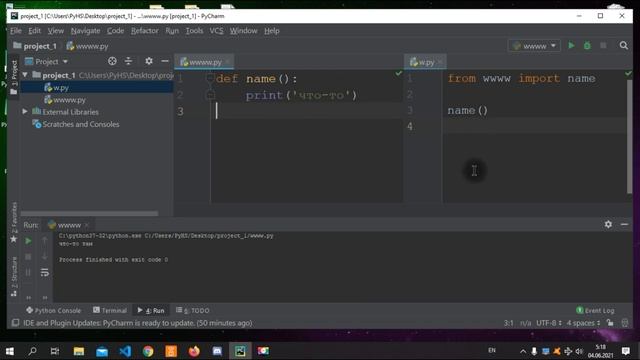Click project_1 in the navigation breadcrumb
This screenshot has height=360, width=640.
coord(35,46)
